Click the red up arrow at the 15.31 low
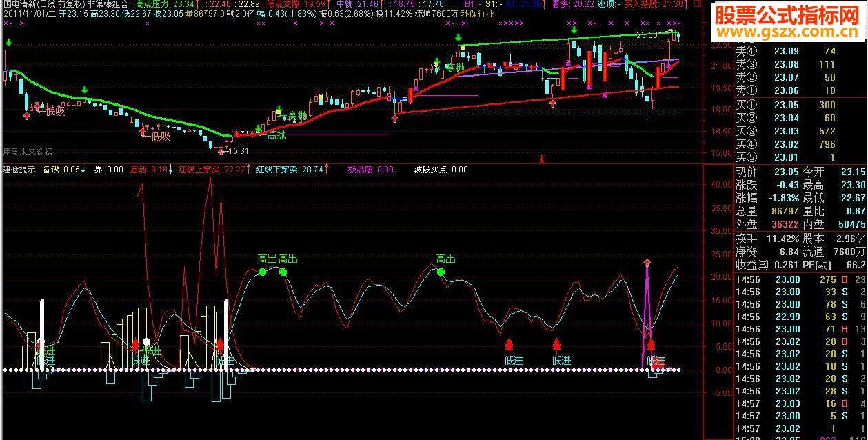Viewport: 868px width, 440px height. click(221, 150)
